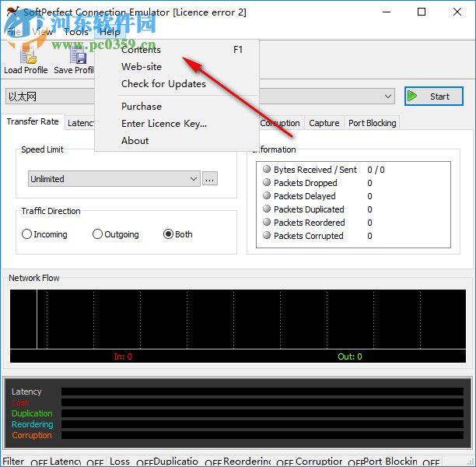Click the Load Profile toolbar icon
Viewport: 476px width, 467px height.
point(28,55)
